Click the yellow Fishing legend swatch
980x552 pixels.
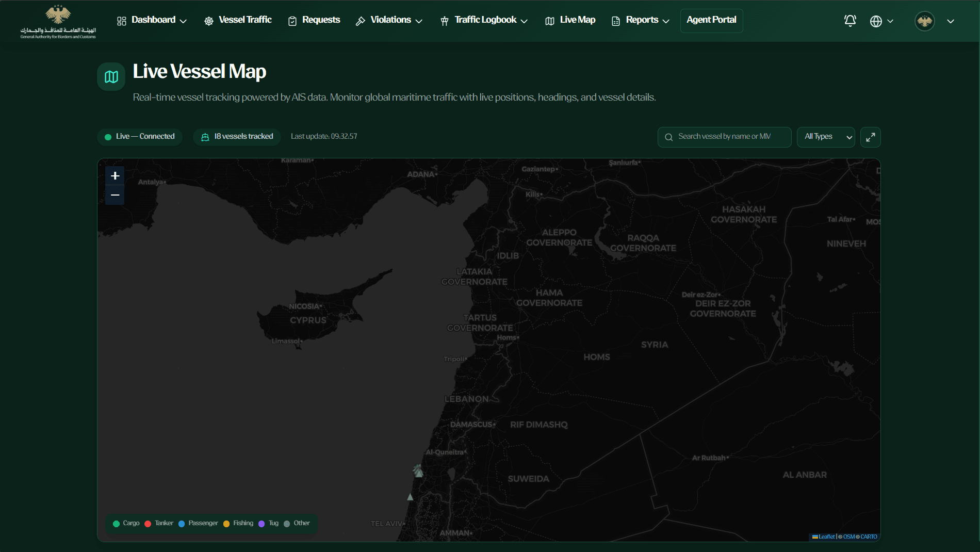coord(226,524)
